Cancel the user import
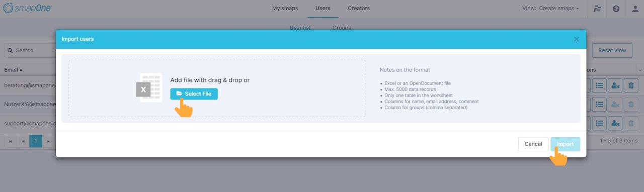This screenshot has width=644, height=192. pos(533,144)
